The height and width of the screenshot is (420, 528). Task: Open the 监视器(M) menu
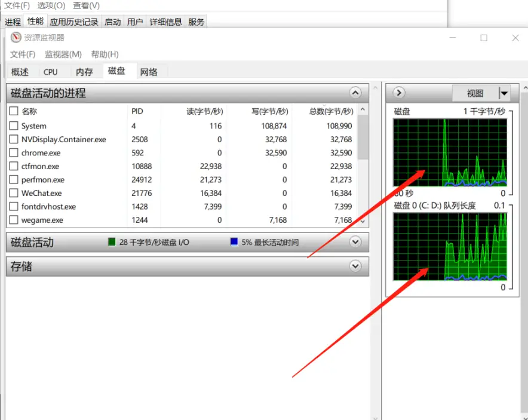pyautogui.click(x=63, y=54)
